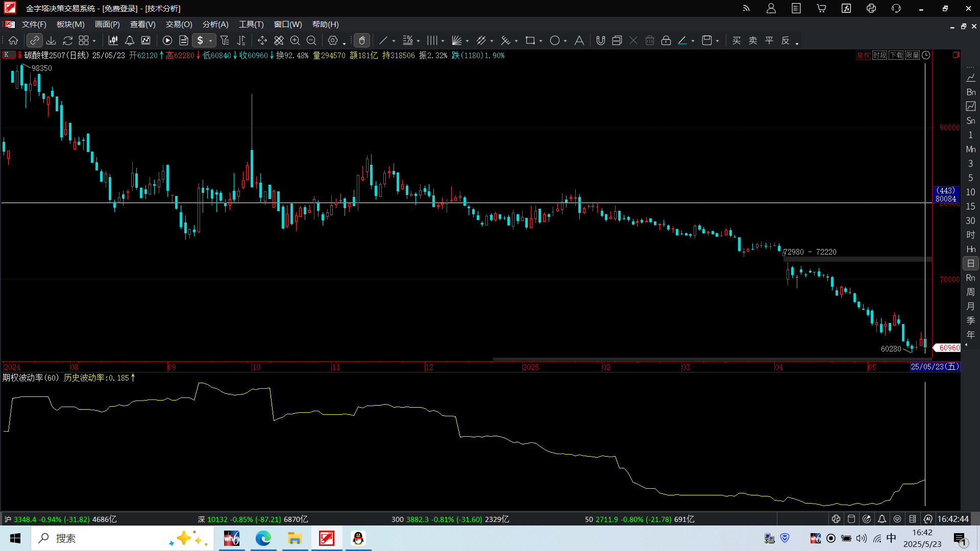Select the text annotation tool

579,40
